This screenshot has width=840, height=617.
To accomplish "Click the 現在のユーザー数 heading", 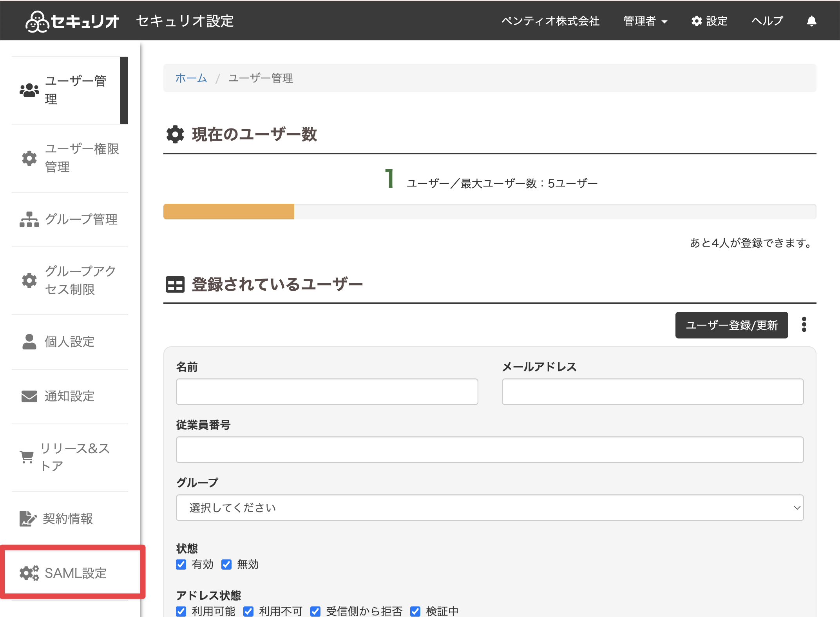I will tap(254, 134).
